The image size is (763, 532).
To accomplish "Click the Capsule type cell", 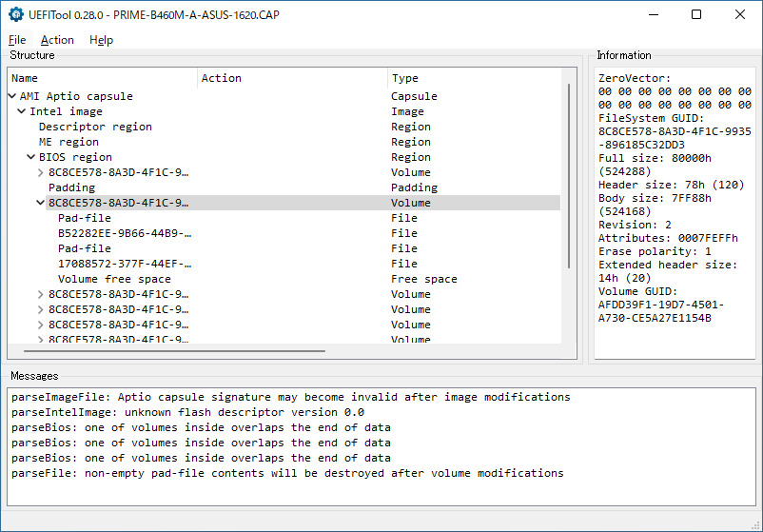I will pos(414,96).
